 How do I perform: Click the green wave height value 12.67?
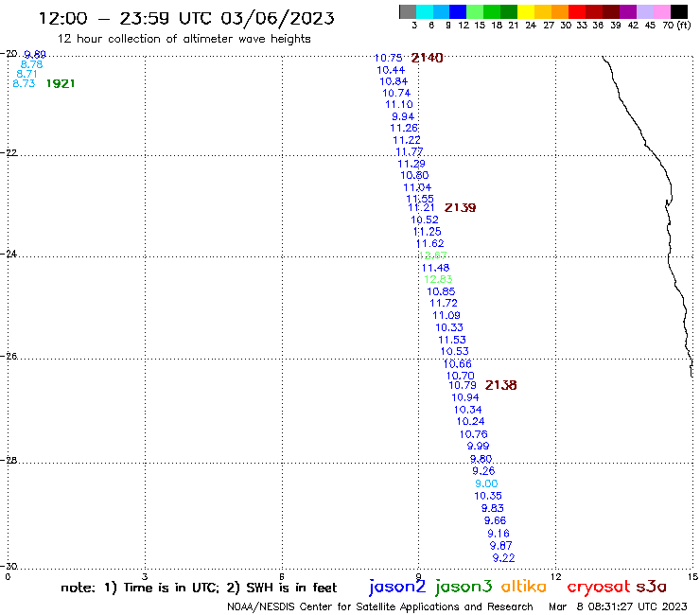432,255
